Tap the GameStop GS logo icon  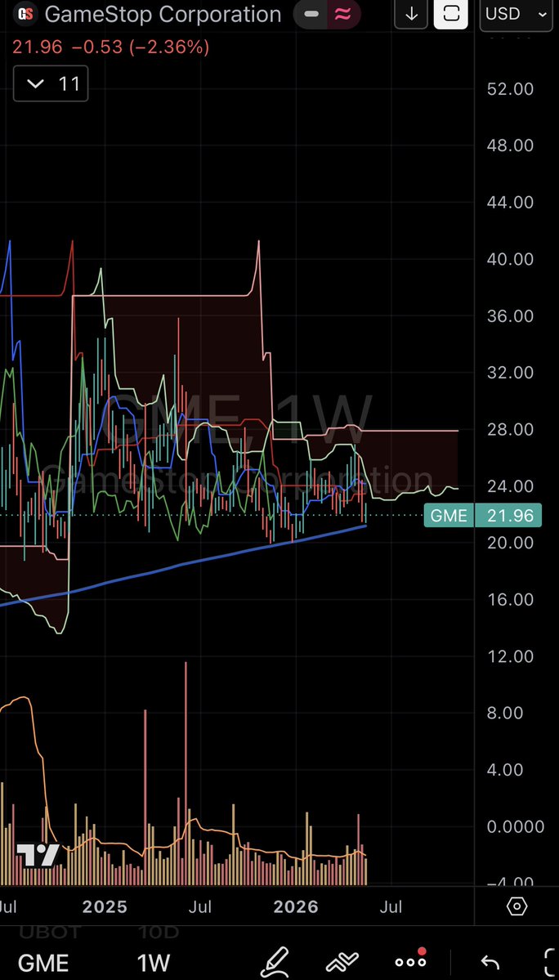tap(25, 14)
